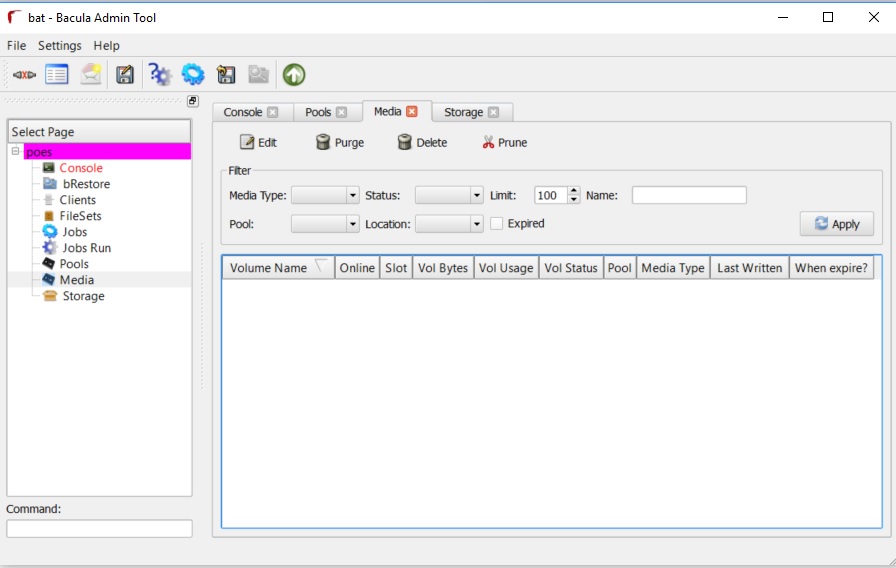Screen dimensions: 896x568
Task: Click the question mark gear toolbar icon
Action: (159, 75)
